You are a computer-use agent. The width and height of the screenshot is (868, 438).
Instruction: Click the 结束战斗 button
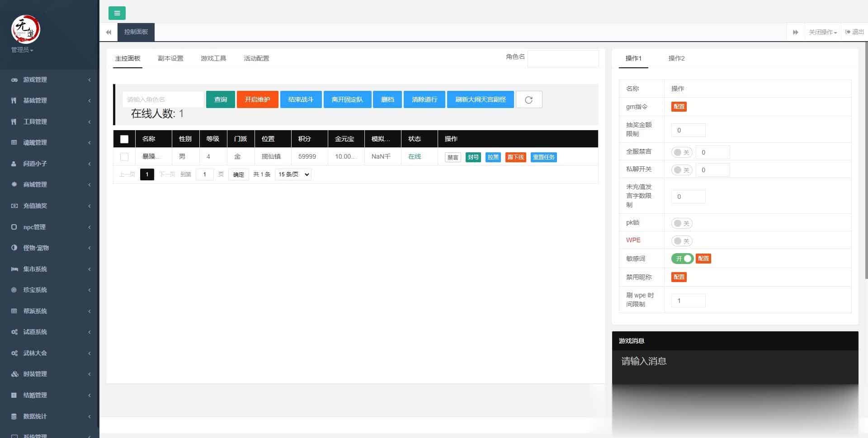(301, 99)
